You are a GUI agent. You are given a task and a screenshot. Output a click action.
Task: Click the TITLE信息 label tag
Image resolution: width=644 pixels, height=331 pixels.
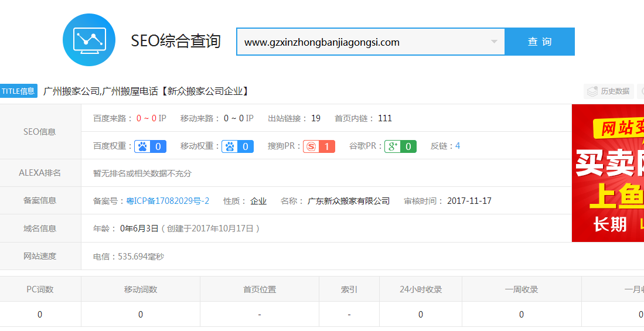click(x=19, y=91)
